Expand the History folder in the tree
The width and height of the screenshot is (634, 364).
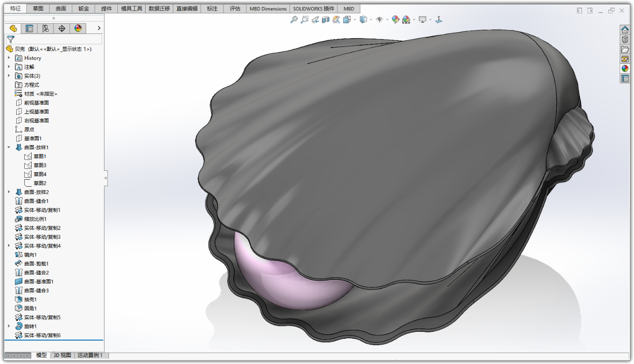(8, 57)
